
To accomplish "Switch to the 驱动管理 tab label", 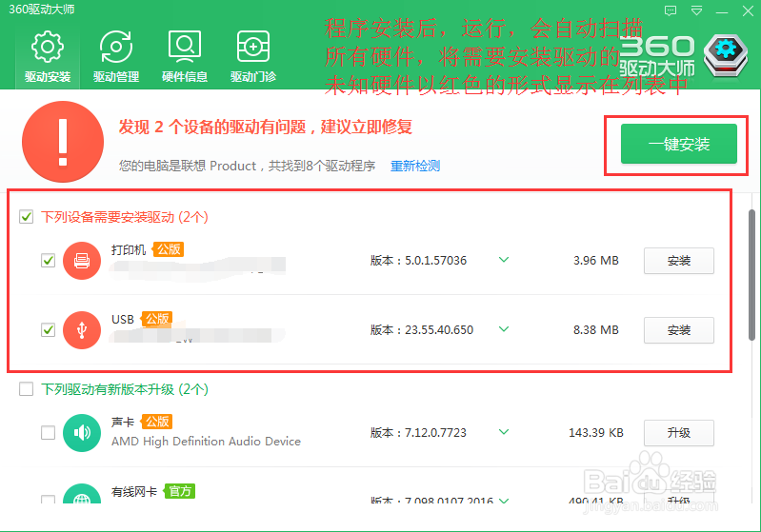I will pos(116,77).
